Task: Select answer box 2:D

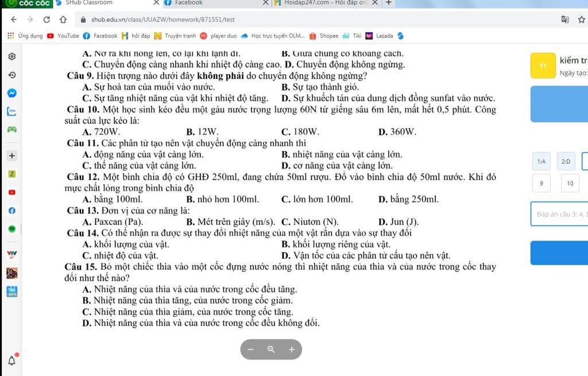Action: click(x=566, y=161)
